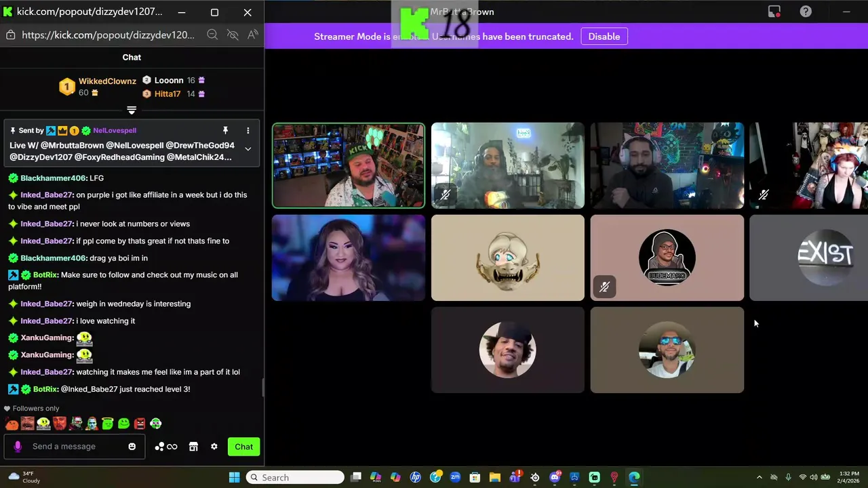Click the 'Followers only' label
This screenshot has width=868, height=488.
point(36,408)
